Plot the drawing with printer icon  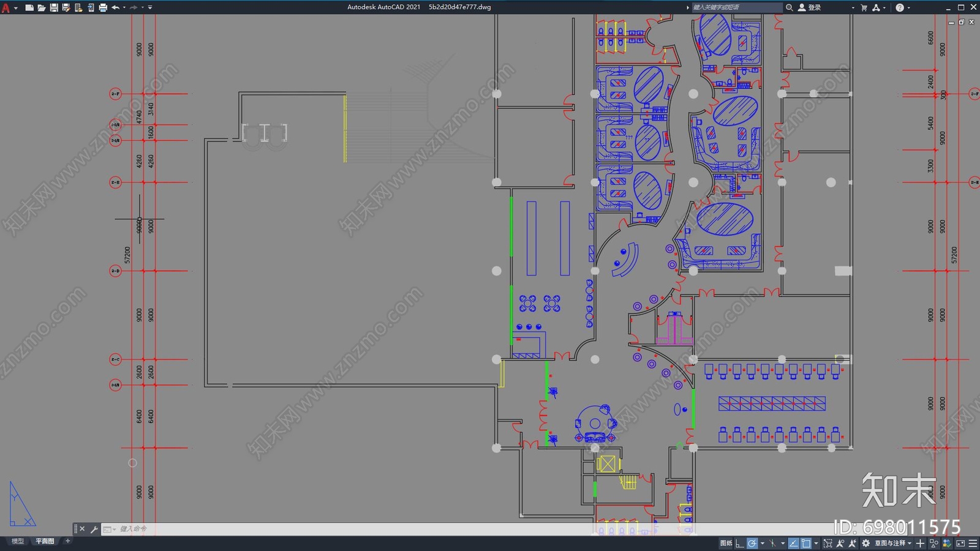[103, 7]
